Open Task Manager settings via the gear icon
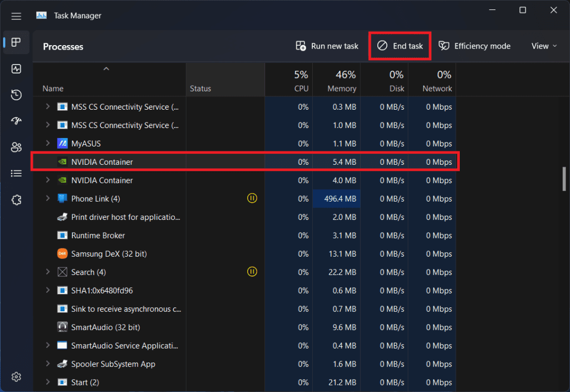Image resolution: width=570 pixels, height=392 pixels. tap(16, 376)
